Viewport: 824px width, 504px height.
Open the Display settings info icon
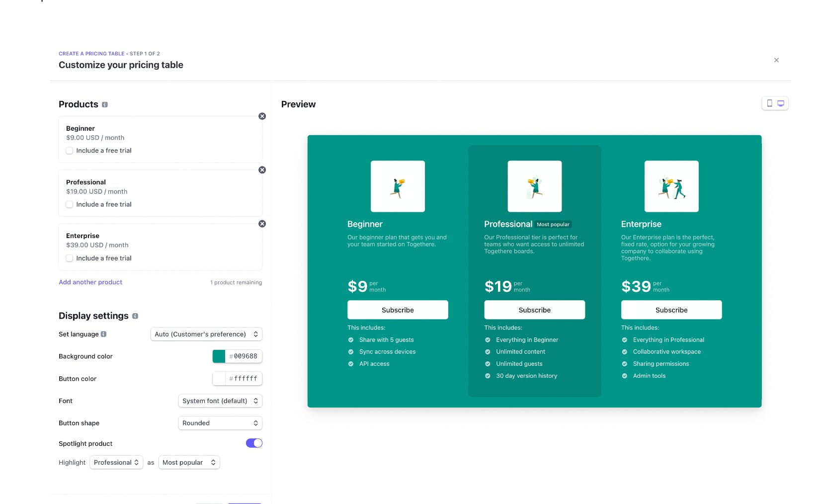coord(135,316)
